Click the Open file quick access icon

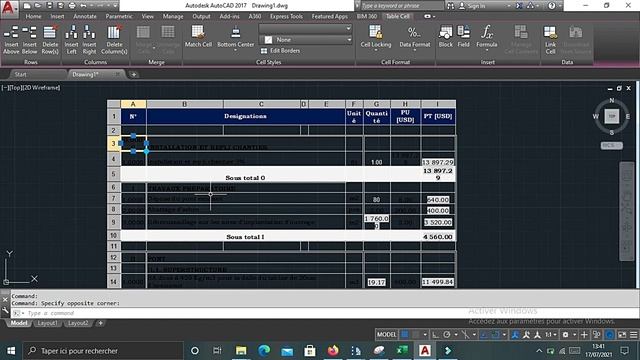pos(38,6)
